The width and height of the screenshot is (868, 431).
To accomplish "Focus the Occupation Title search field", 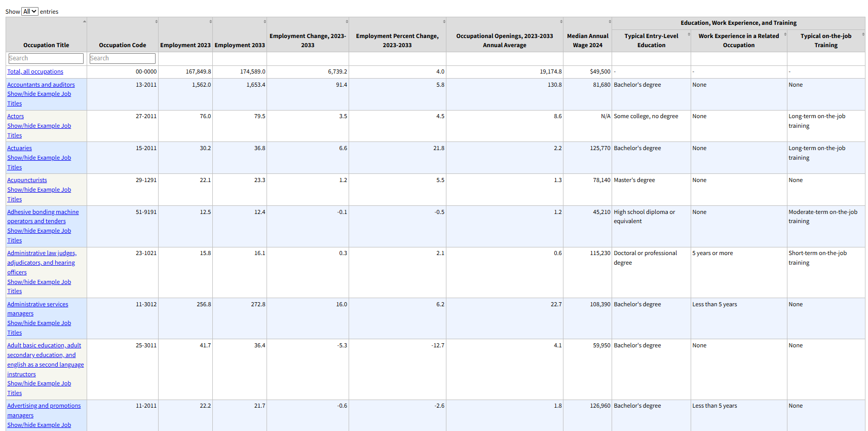I will click(46, 58).
